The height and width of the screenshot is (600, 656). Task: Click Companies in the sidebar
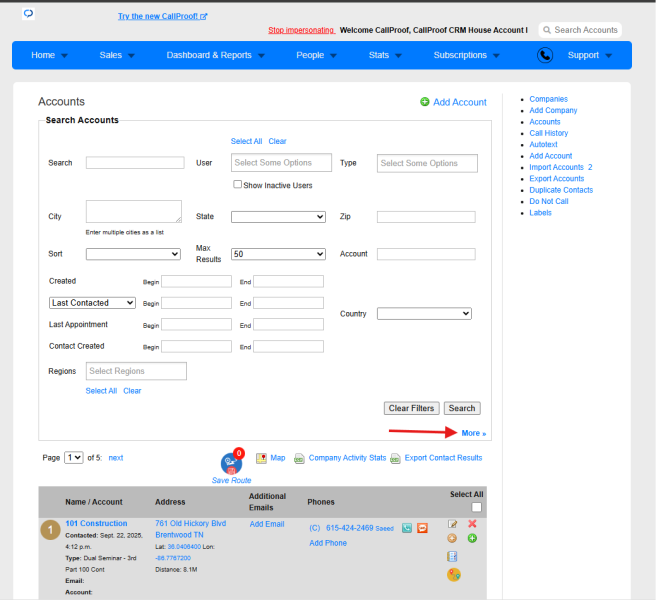click(548, 99)
